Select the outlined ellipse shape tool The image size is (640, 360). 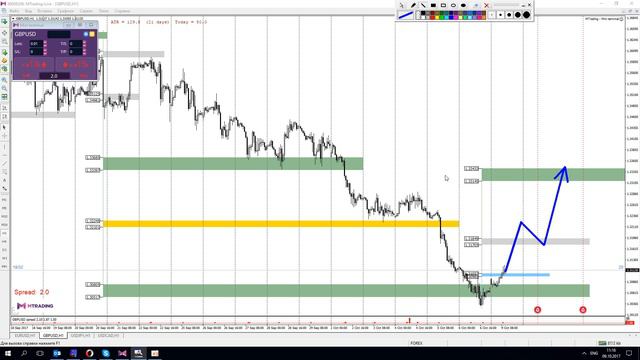(453, 5)
